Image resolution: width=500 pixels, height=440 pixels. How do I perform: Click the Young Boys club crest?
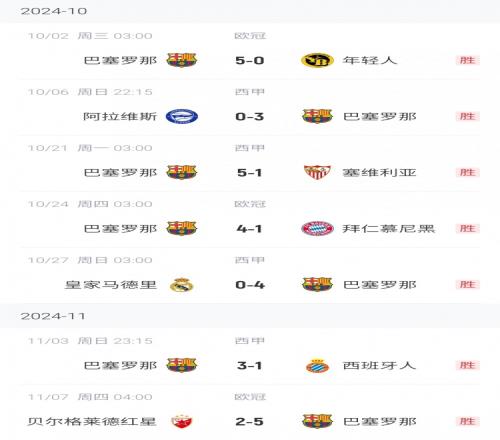(x=317, y=60)
